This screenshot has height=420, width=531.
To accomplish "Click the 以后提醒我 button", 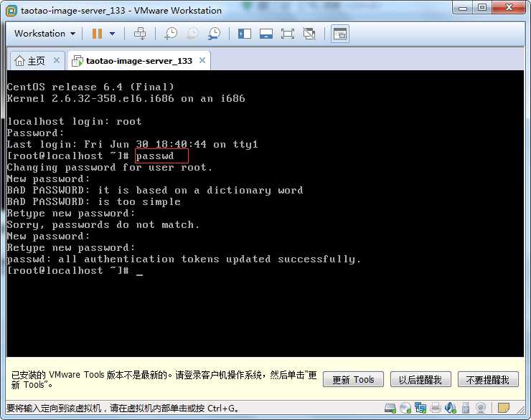I will [420, 379].
